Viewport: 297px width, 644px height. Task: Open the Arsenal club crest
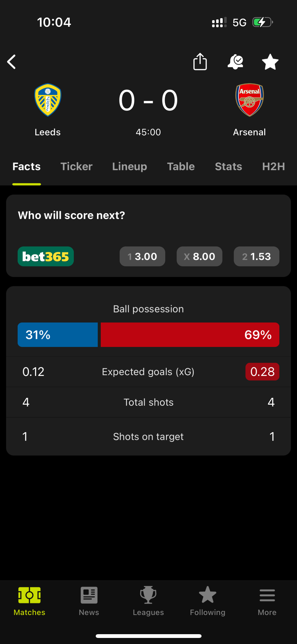tap(249, 100)
